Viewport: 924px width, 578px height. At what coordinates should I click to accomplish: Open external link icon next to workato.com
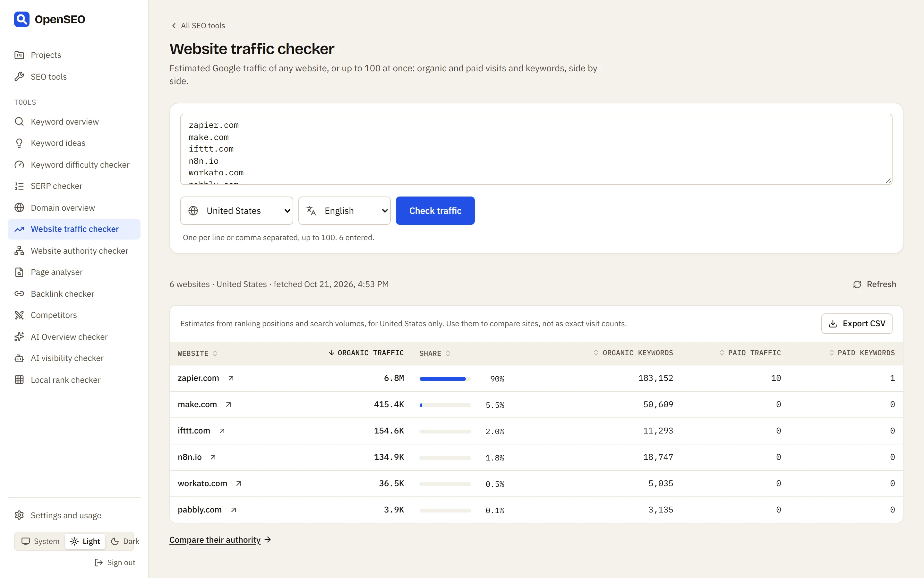(x=239, y=484)
